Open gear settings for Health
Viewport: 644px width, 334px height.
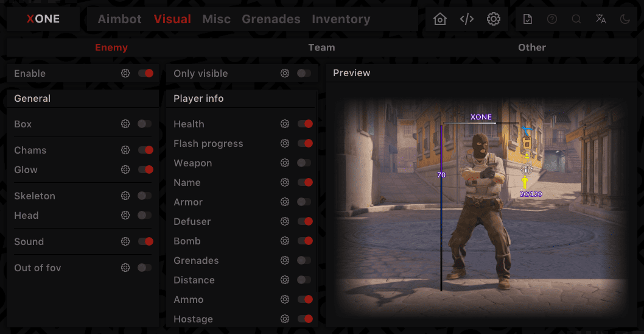285,124
